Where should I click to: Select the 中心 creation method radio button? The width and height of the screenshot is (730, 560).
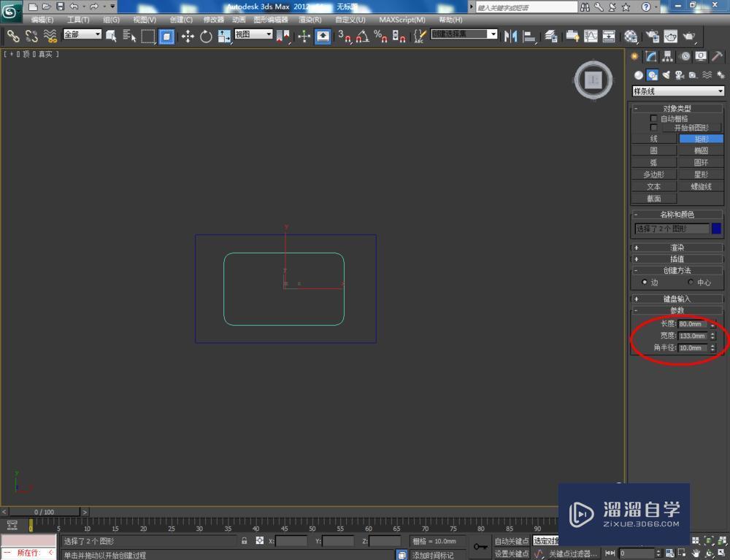(x=691, y=282)
